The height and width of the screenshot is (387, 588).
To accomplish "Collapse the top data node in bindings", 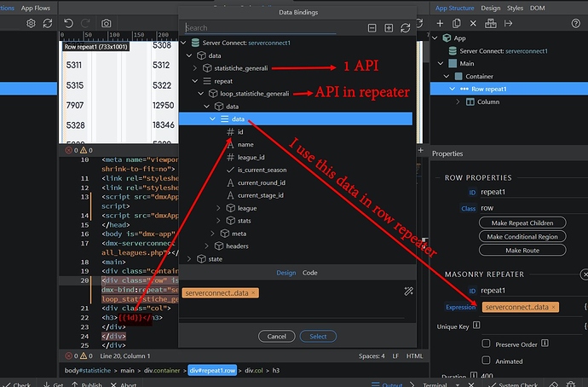I will click(189, 55).
